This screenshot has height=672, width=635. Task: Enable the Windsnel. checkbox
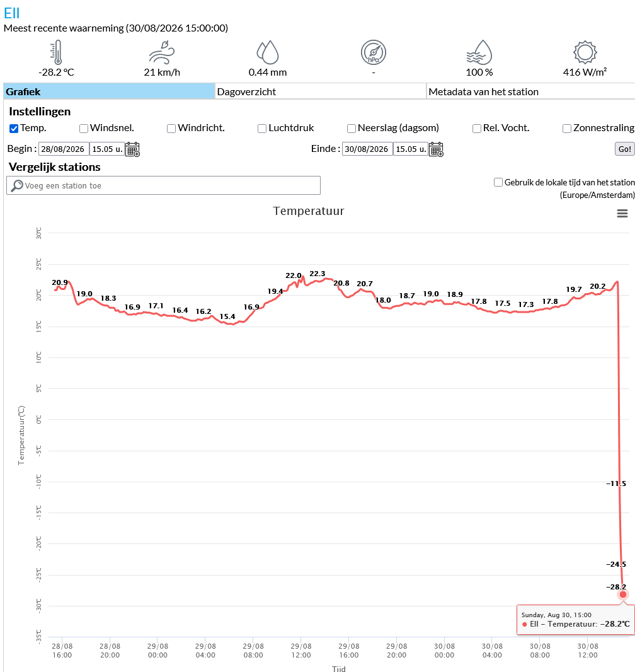coord(84,129)
